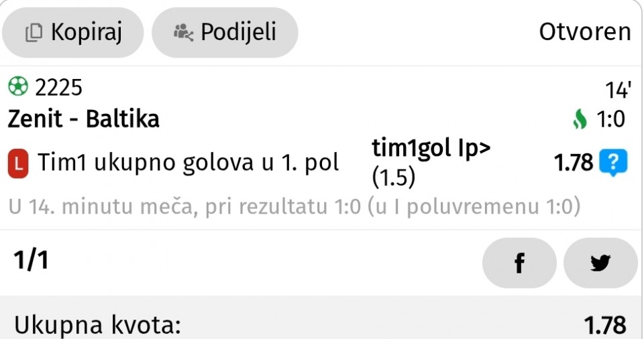Click the Otvoren status label
Screen dimensions: 644x339
(x=585, y=32)
